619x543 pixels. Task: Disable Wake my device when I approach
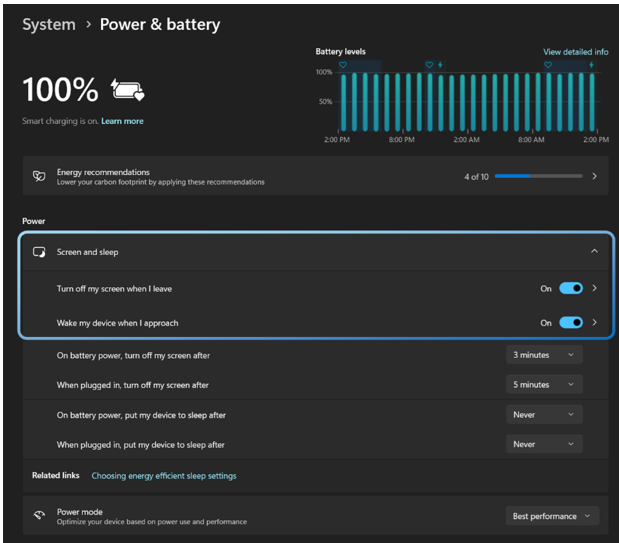[570, 323]
